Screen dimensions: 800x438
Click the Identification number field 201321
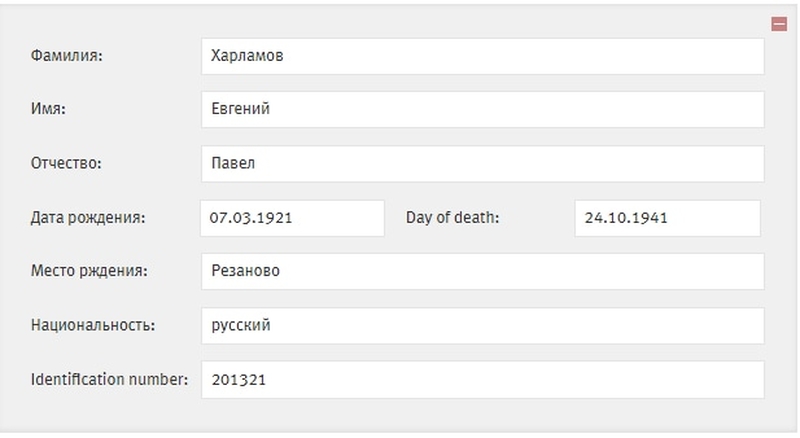tap(482, 379)
